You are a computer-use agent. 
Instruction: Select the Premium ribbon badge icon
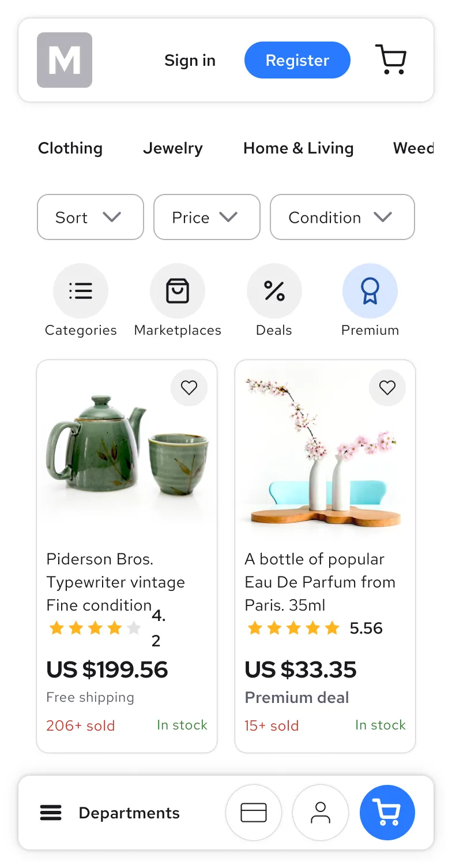[370, 291]
